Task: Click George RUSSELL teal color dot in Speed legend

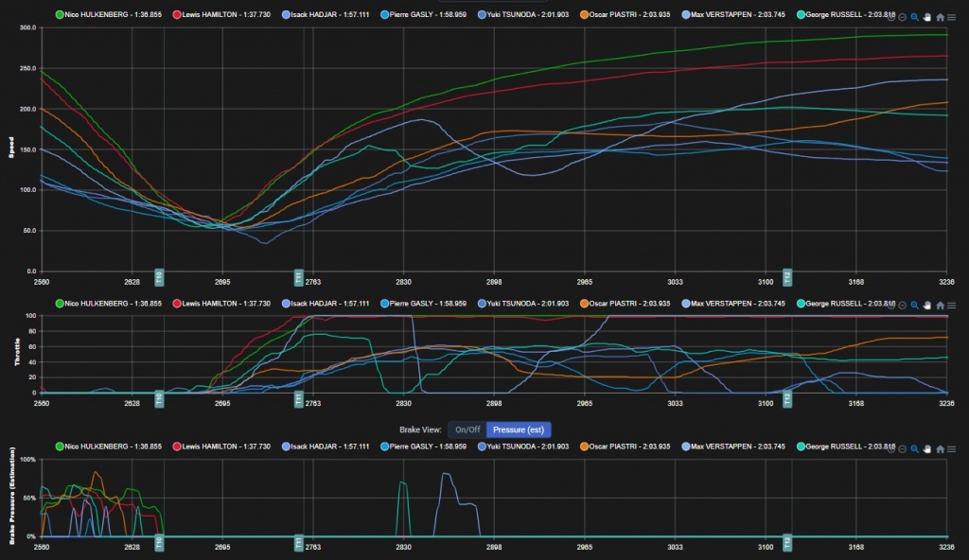Action: click(x=802, y=16)
